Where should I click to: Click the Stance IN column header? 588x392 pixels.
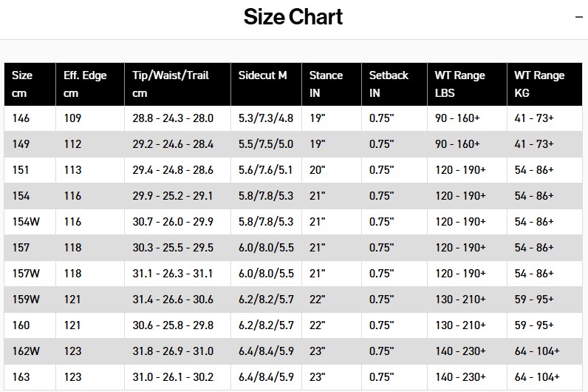pyautogui.click(x=326, y=84)
